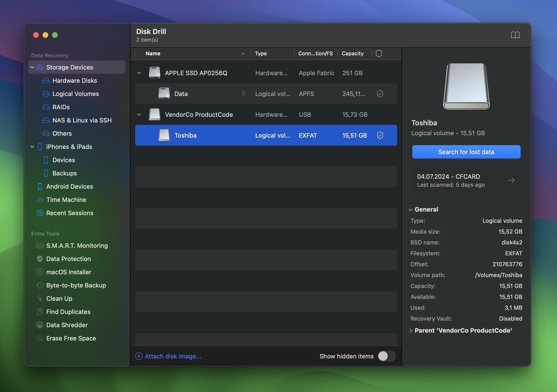Open the Erase Free Space tool
557x392 pixels.
click(71, 339)
